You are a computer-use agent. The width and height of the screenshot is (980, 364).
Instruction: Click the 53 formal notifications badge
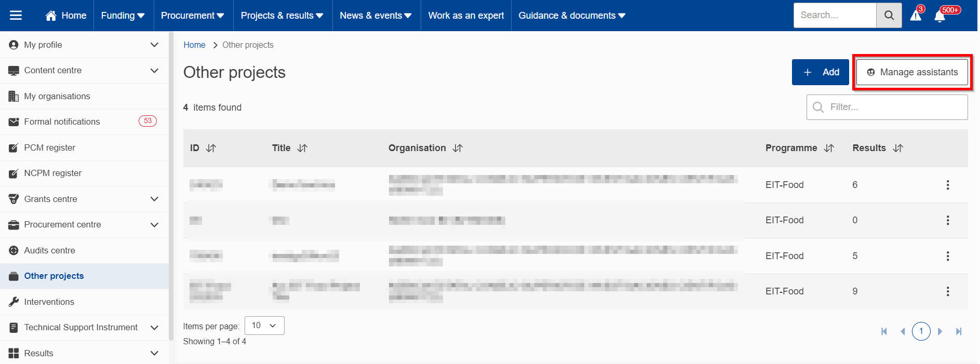coord(147,121)
